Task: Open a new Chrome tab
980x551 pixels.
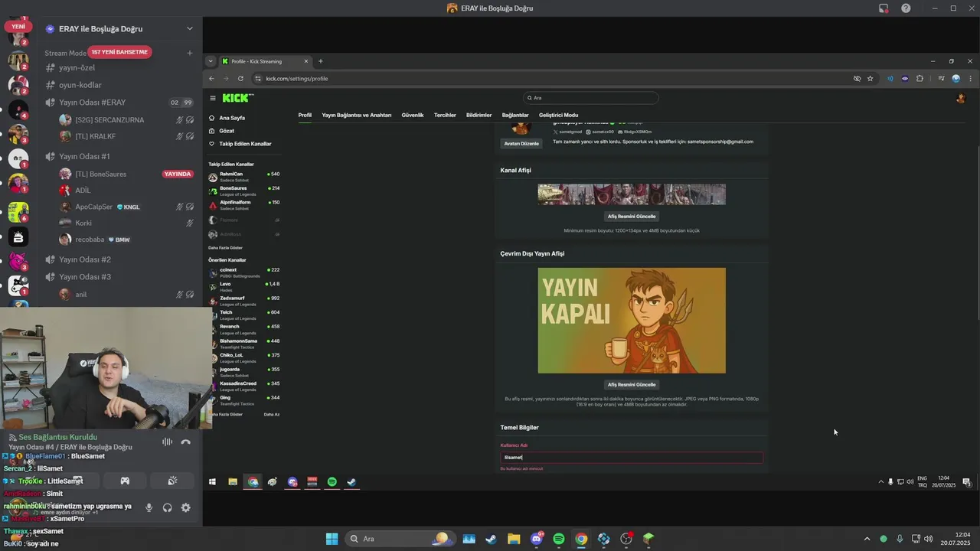Action: pos(321,61)
